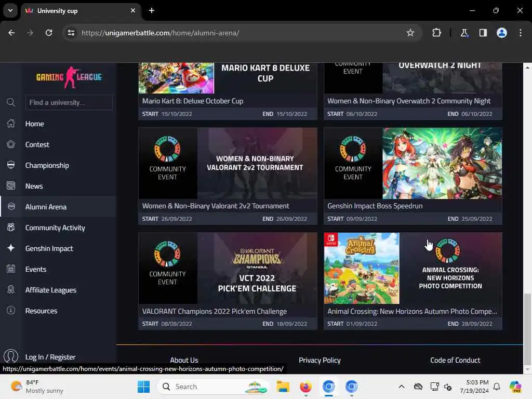This screenshot has width=532, height=399.
Task: Reload the page
Action: coord(49,33)
